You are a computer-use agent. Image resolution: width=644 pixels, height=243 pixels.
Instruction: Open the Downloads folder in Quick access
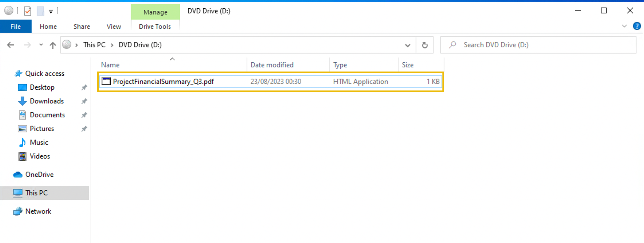coord(47,101)
